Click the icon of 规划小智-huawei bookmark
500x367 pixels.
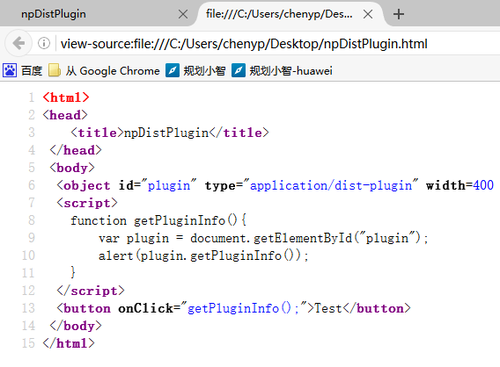pos(239,71)
